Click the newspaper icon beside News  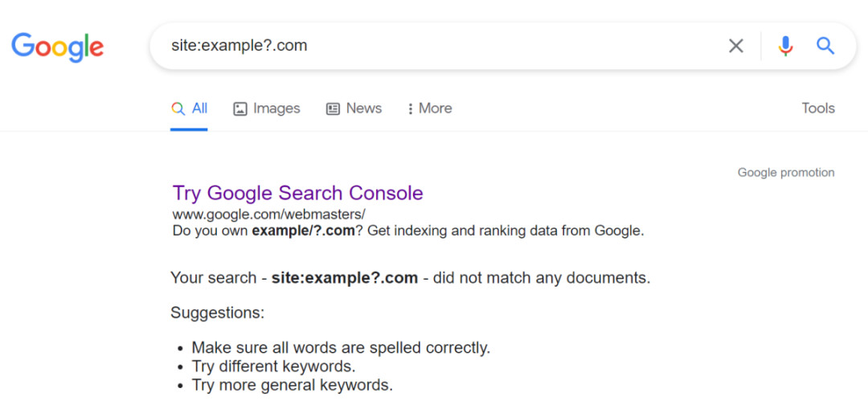pyautogui.click(x=333, y=108)
